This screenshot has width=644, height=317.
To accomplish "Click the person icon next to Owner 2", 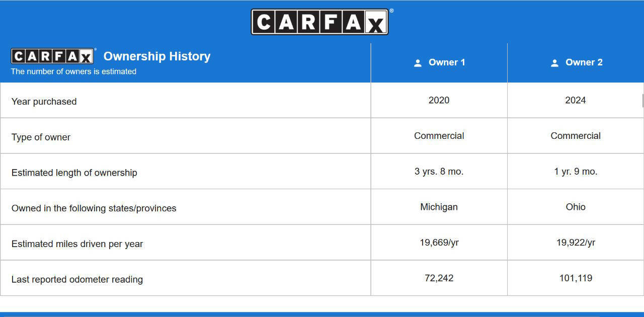I will [x=554, y=63].
